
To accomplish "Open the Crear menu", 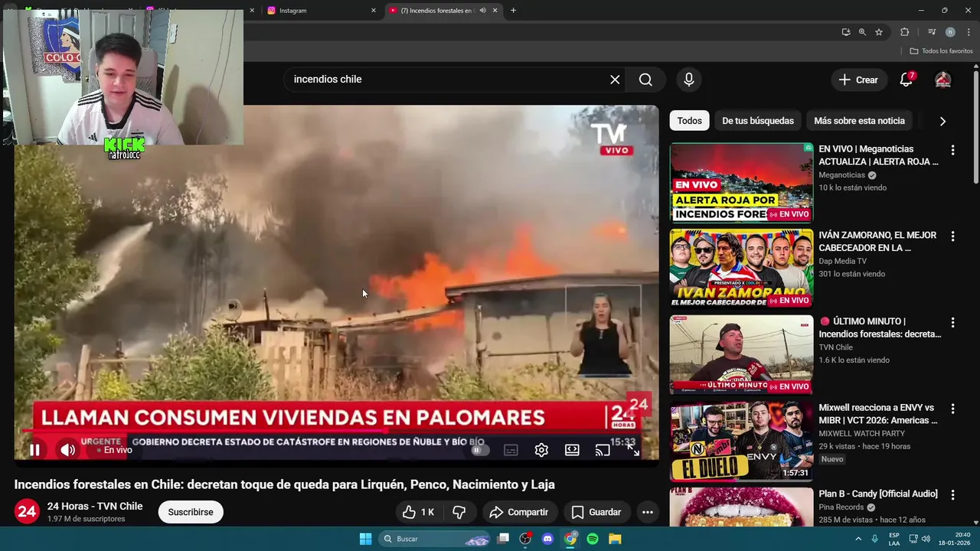I will 858,80.
